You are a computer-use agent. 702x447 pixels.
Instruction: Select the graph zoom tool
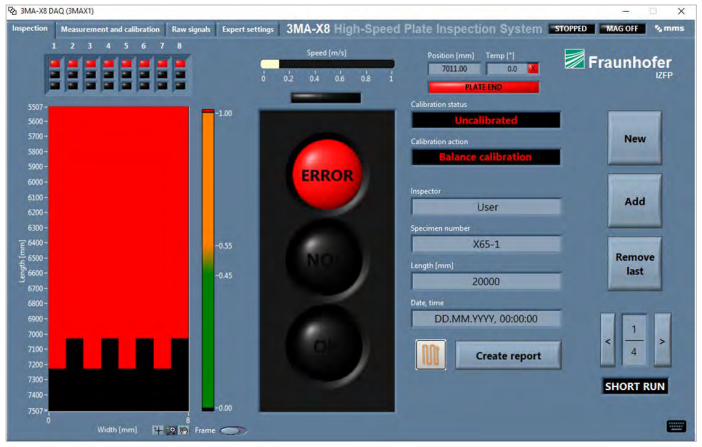171,430
